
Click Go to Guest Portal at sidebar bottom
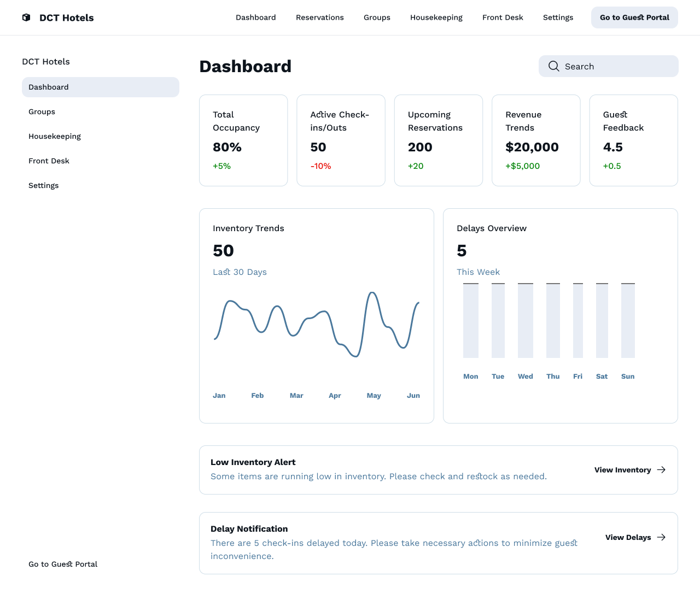(x=63, y=564)
